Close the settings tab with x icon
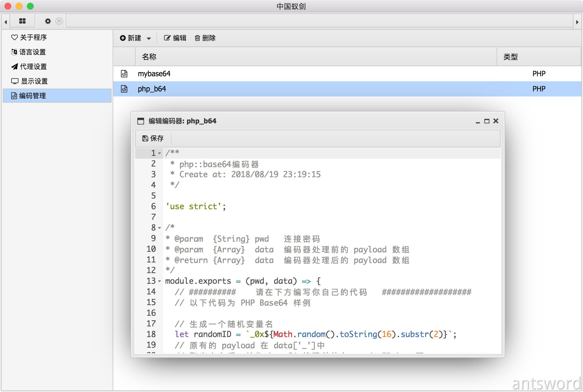This screenshot has width=583, height=392. (59, 21)
